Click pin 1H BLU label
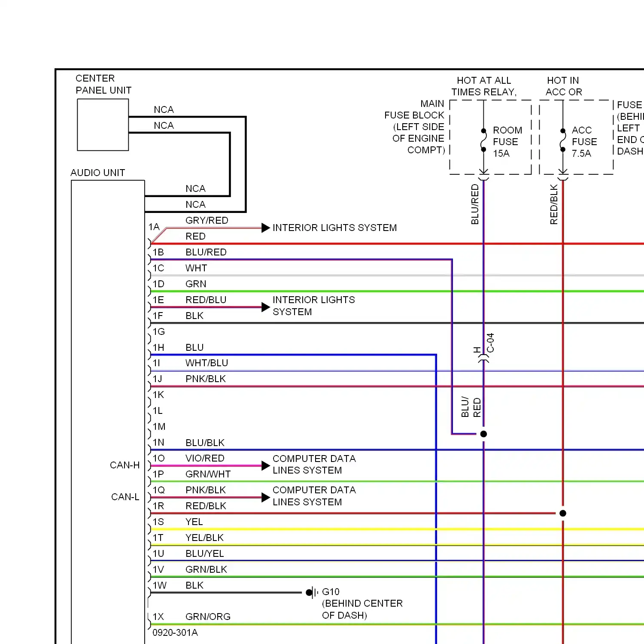 pyautogui.click(x=194, y=347)
